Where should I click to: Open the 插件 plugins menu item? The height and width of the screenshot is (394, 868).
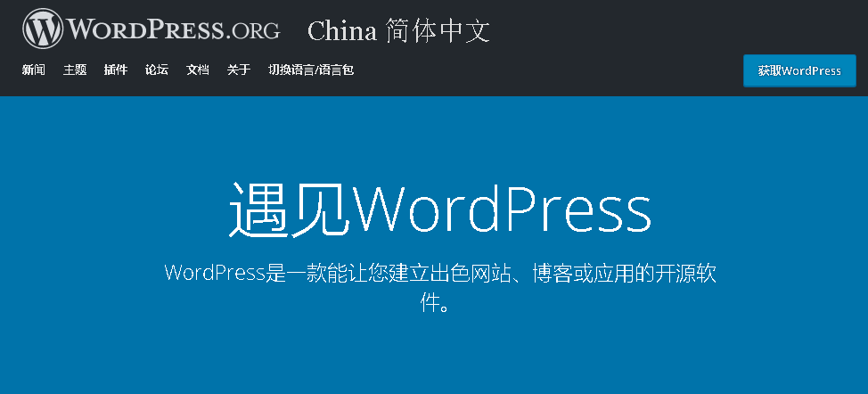pyautogui.click(x=116, y=70)
